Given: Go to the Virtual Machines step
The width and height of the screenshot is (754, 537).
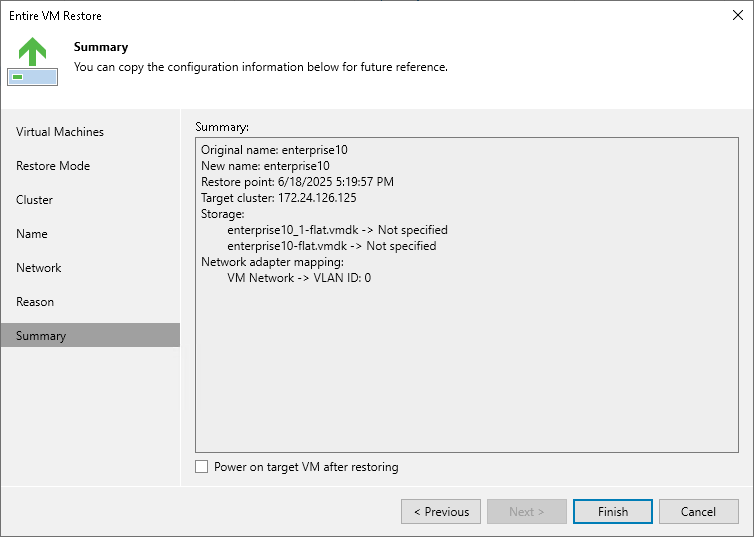Looking at the screenshot, I should (60, 132).
